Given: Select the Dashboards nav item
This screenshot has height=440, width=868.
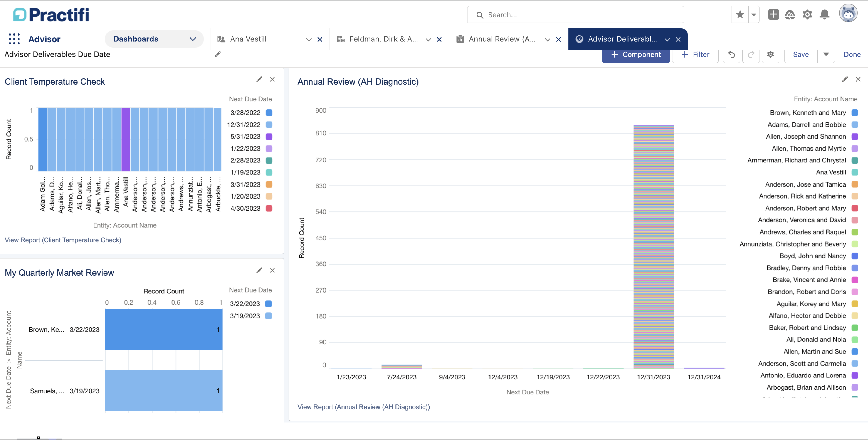Looking at the screenshot, I should point(136,39).
